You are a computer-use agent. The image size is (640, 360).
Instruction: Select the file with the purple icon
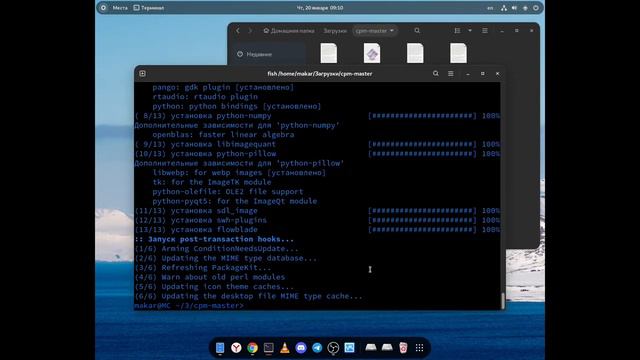372,53
